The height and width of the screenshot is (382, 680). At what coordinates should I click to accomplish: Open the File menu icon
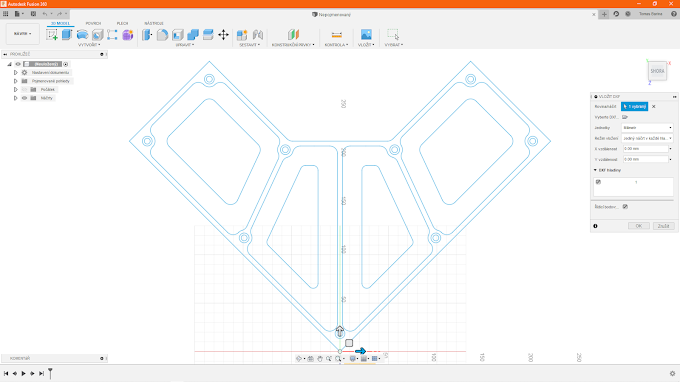coord(17,14)
